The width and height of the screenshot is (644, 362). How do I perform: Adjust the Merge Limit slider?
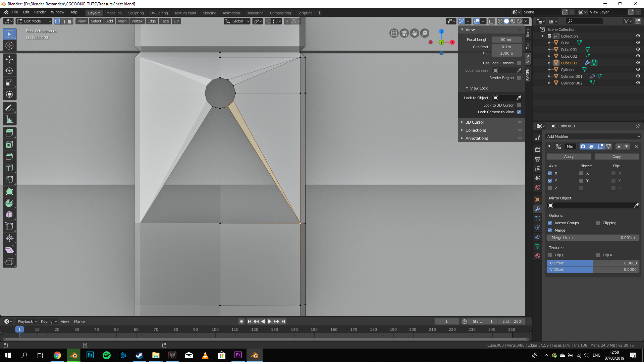[x=593, y=238]
